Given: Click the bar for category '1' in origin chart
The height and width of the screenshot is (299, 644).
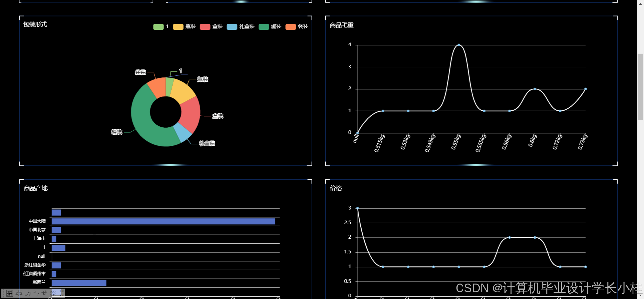Looking at the screenshot, I should [x=58, y=248].
